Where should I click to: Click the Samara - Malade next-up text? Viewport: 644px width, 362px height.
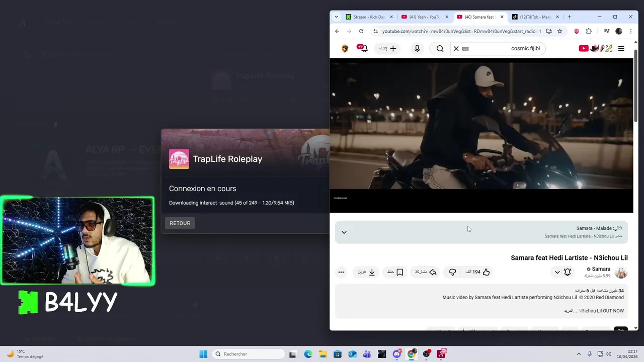[599, 228]
